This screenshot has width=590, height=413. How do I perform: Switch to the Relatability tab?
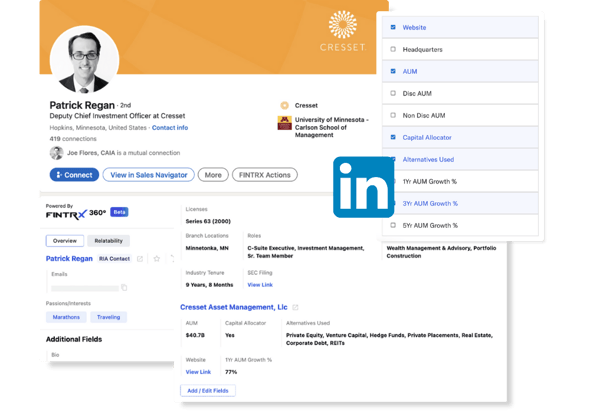[x=108, y=241]
